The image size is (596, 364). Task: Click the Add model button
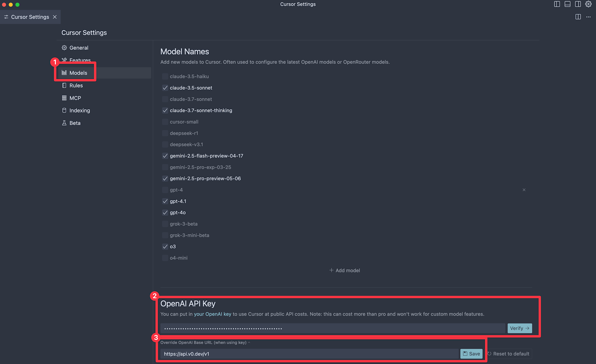[x=345, y=270]
